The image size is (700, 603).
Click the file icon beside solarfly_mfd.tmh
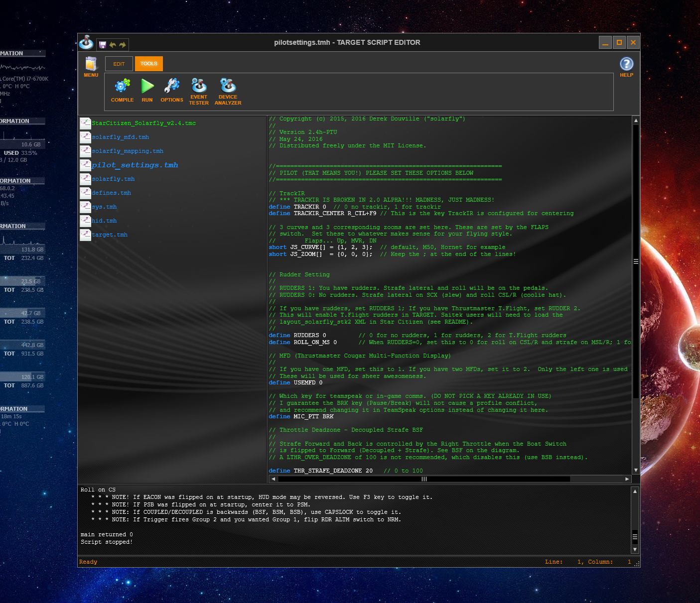86,137
